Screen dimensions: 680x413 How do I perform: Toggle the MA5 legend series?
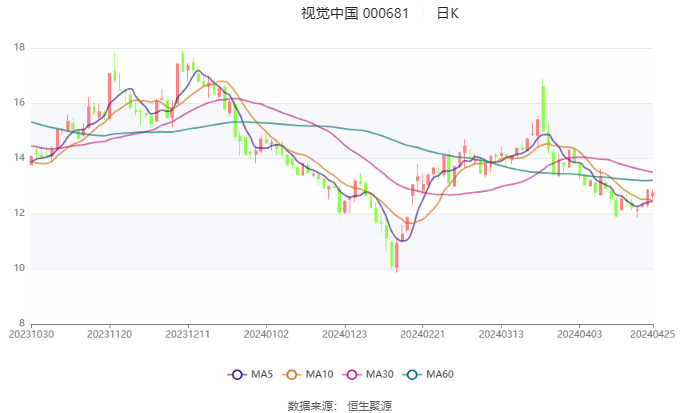pos(250,374)
